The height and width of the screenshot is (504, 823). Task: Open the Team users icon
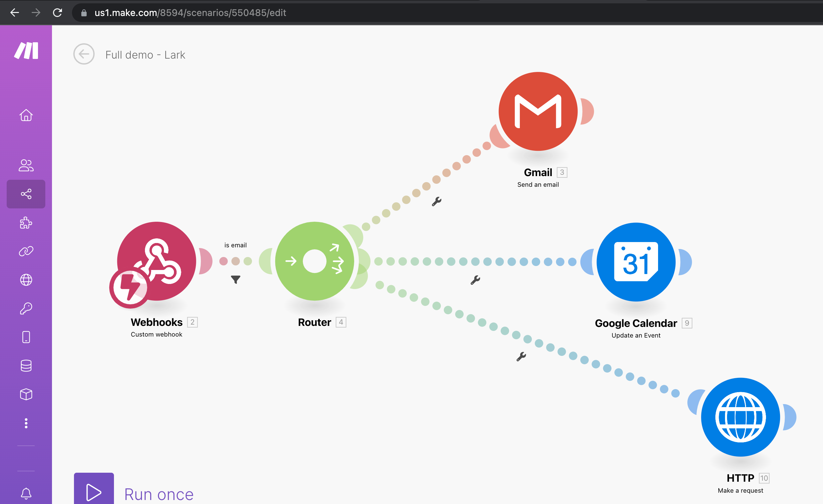click(26, 165)
